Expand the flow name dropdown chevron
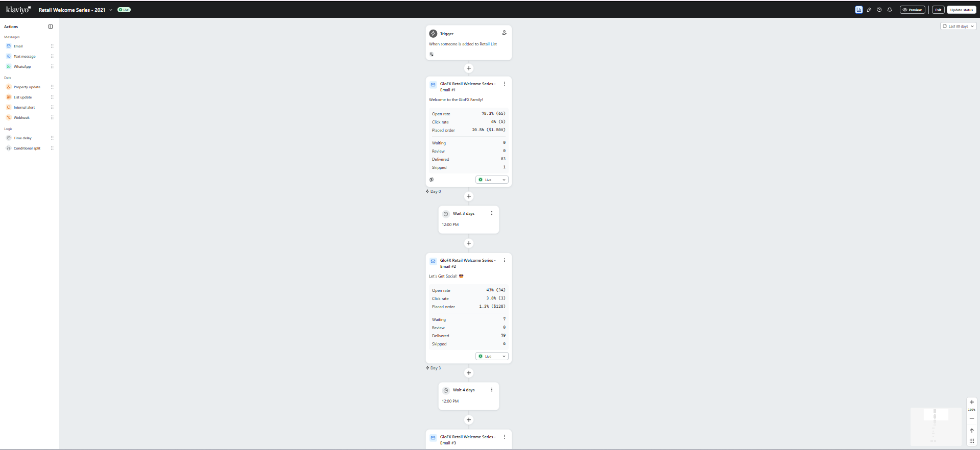 tap(111, 10)
